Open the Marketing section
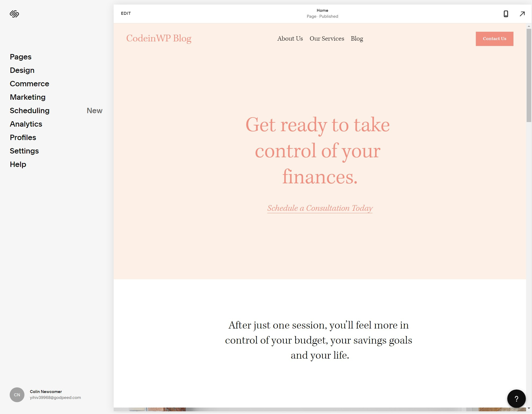Image resolution: width=532 pixels, height=414 pixels. 27,97
